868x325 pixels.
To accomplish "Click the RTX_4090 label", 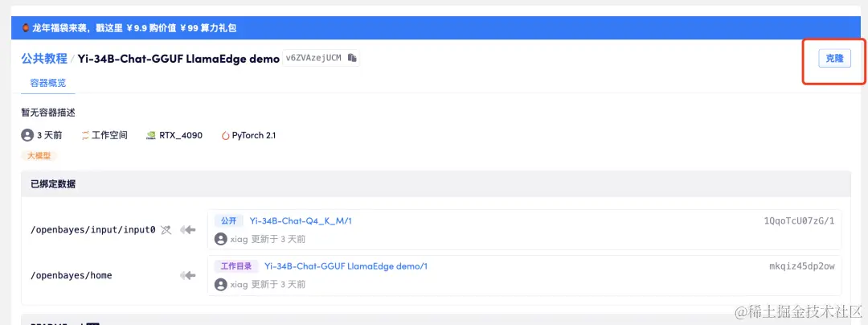I will click(x=181, y=135).
